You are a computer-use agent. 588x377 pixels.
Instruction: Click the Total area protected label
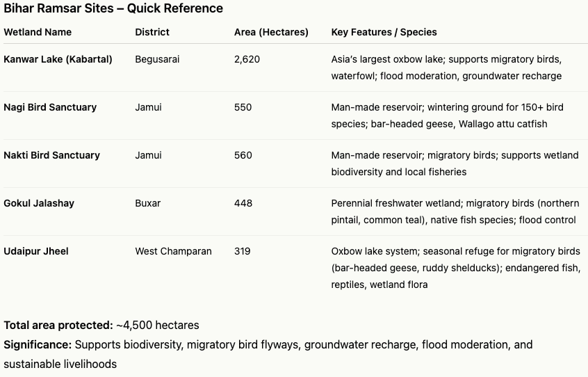point(58,325)
